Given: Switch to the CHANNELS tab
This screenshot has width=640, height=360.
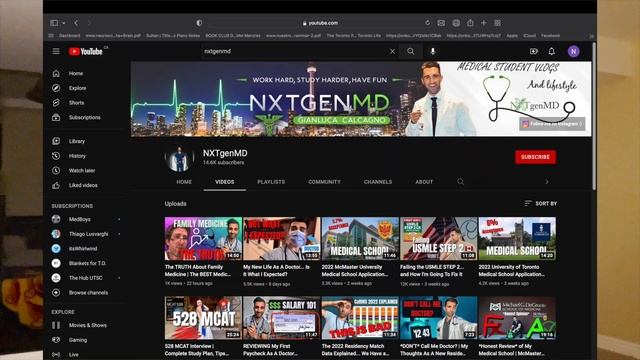Looking at the screenshot, I should tap(378, 182).
